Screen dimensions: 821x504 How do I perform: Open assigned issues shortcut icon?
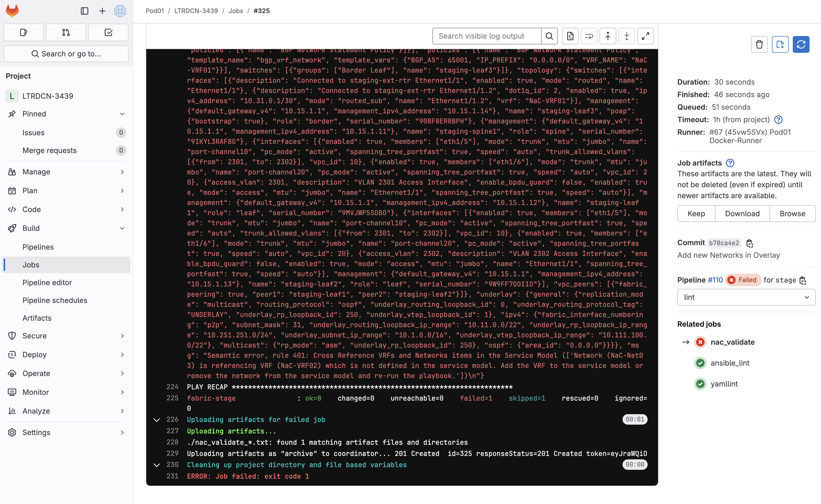pos(24,32)
